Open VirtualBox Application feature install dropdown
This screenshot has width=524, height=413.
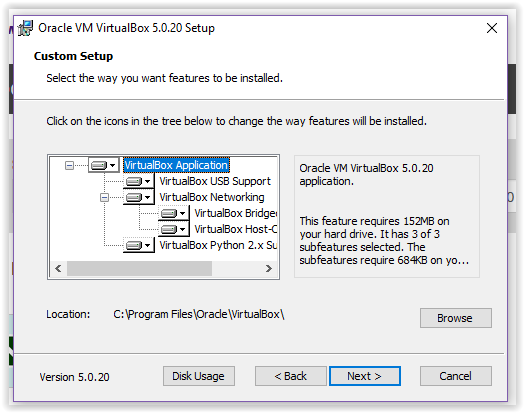click(103, 165)
